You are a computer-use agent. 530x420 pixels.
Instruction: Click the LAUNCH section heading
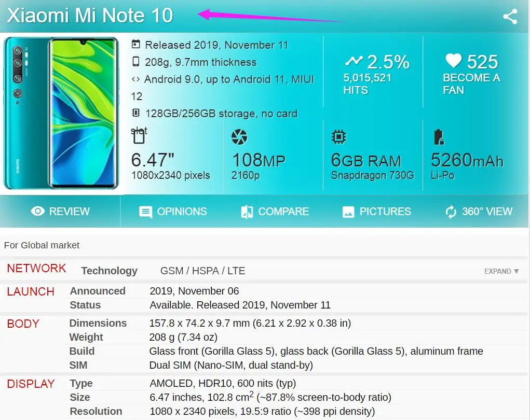31,291
